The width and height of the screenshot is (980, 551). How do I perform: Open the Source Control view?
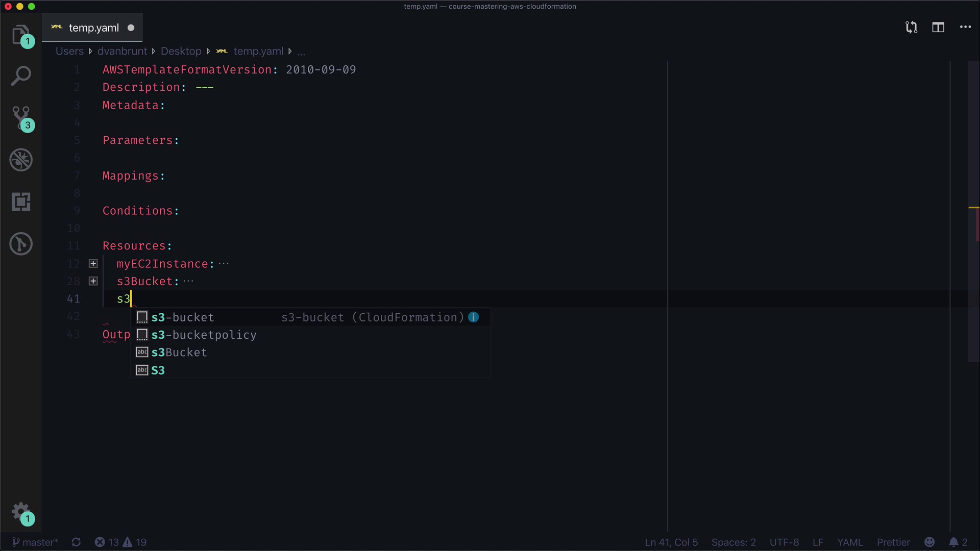21,118
